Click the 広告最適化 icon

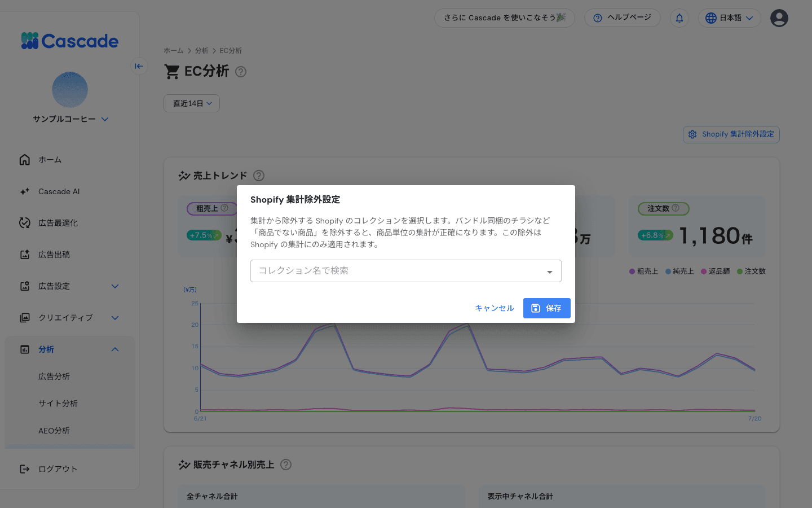[25, 223]
